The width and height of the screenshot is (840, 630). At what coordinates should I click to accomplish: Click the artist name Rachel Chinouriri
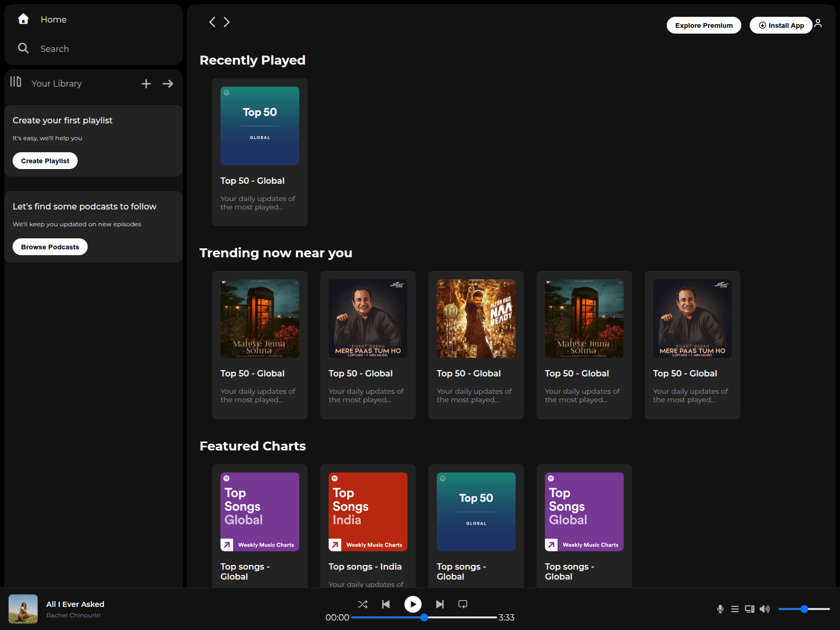tap(73, 615)
